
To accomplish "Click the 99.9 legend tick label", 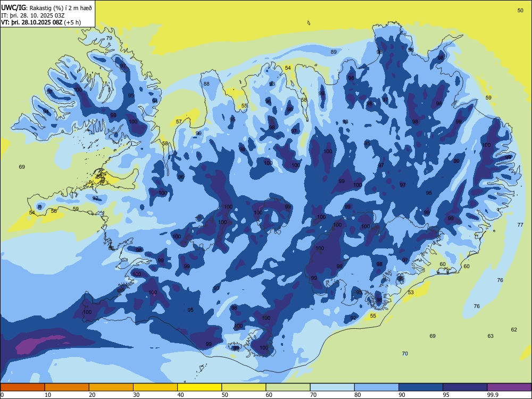I will (493, 395).
